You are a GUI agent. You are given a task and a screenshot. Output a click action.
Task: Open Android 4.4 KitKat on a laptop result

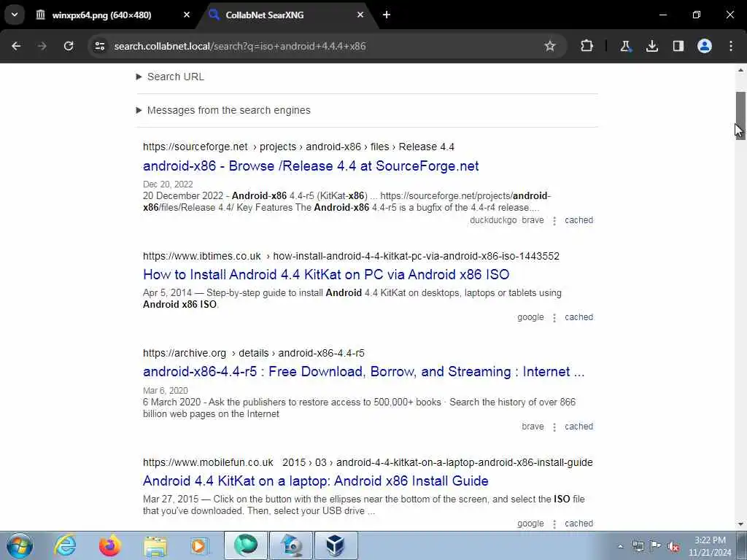pos(315,481)
